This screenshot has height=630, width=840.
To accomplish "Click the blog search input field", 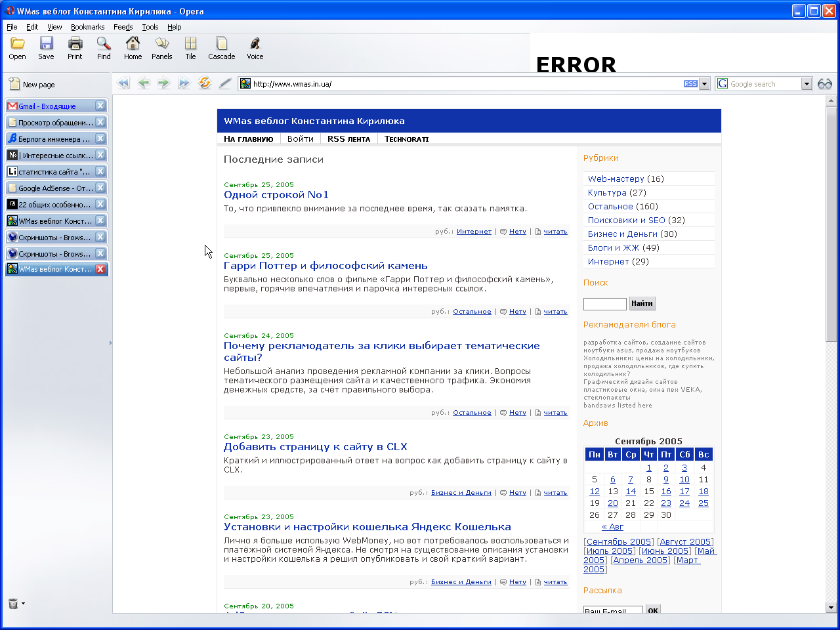I will coord(605,304).
